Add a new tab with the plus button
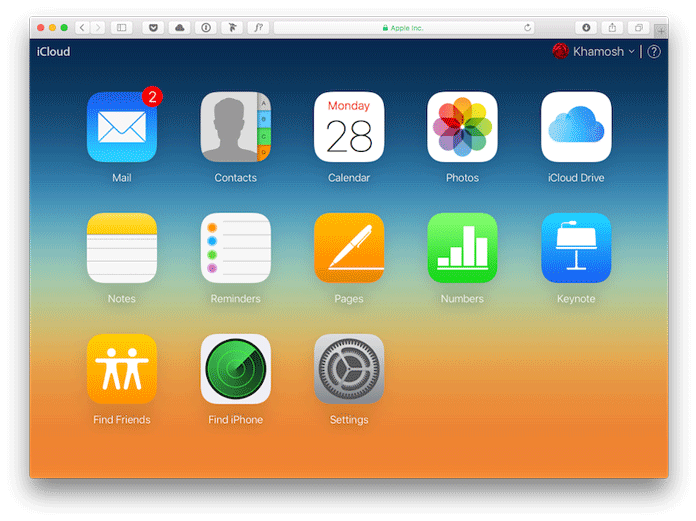 pos(661,30)
